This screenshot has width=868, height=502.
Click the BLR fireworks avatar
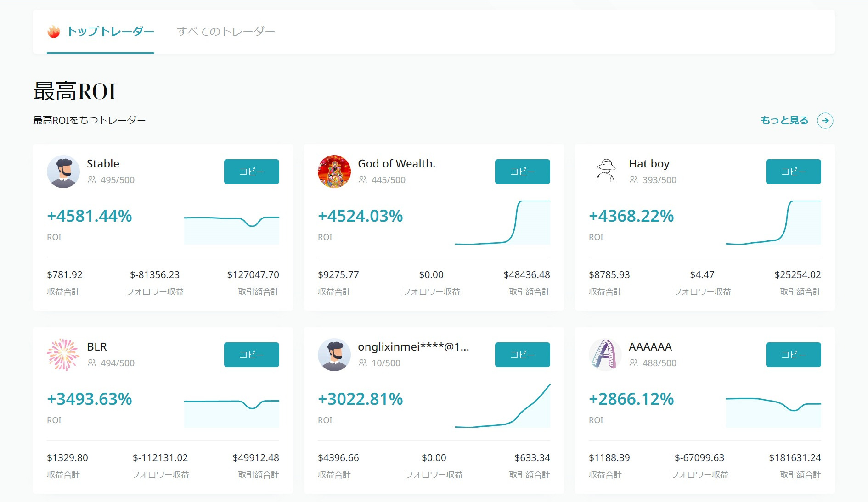64,355
